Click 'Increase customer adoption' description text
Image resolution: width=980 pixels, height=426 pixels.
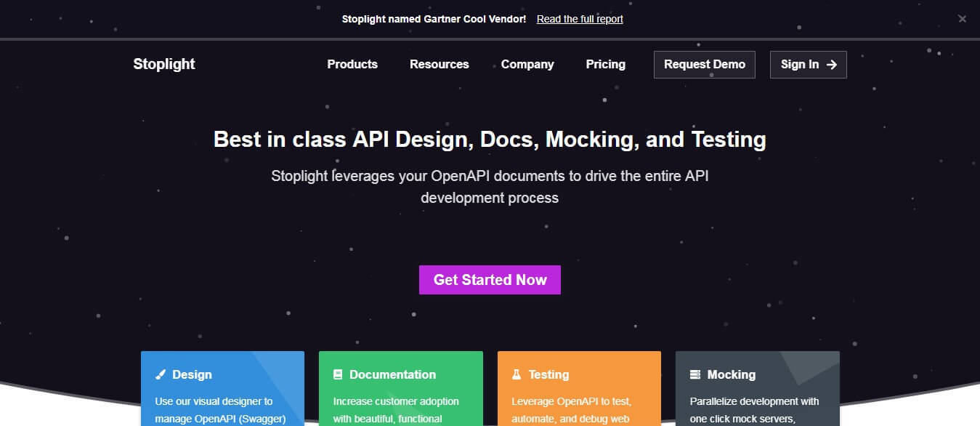click(396, 401)
